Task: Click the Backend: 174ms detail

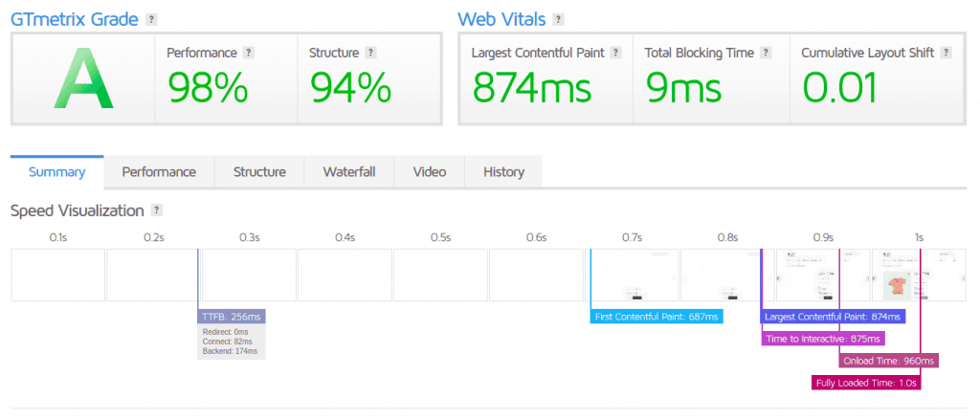Action: [x=230, y=351]
